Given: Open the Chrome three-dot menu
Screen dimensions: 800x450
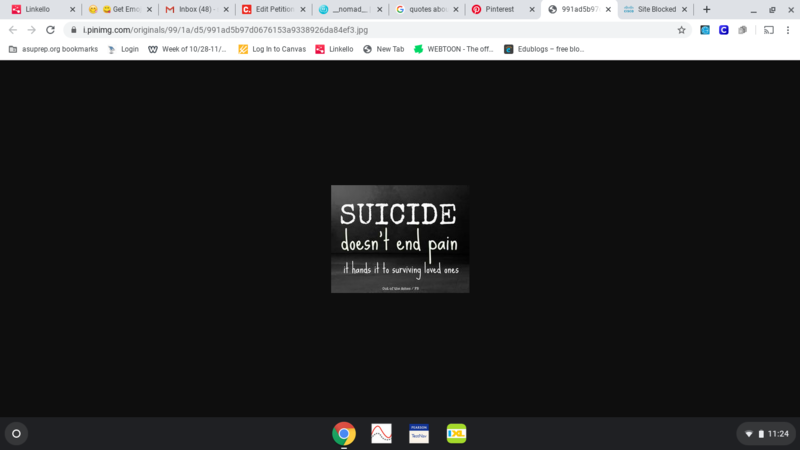Looking at the screenshot, I should pos(788,30).
